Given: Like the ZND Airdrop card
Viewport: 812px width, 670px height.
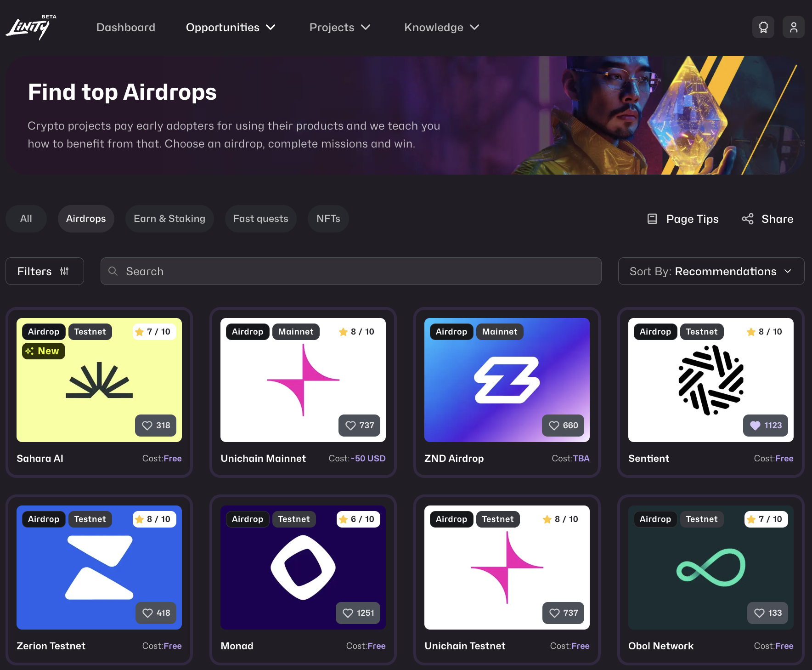Looking at the screenshot, I should 564,426.
